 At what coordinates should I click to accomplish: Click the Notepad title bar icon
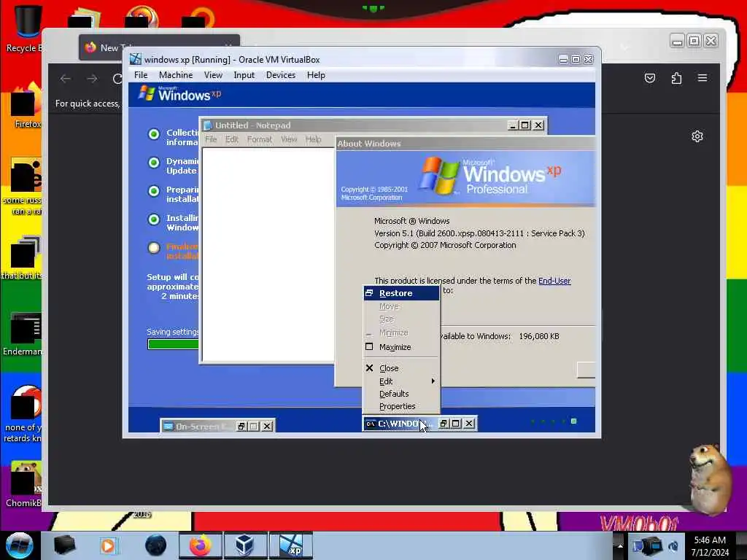click(x=207, y=125)
